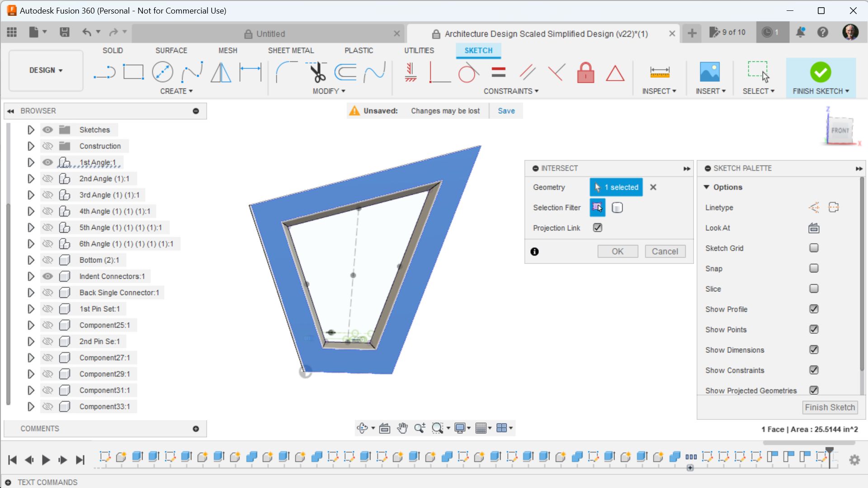The height and width of the screenshot is (488, 868).
Task: Enable the Sketch Grid checkbox
Action: click(814, 248)
